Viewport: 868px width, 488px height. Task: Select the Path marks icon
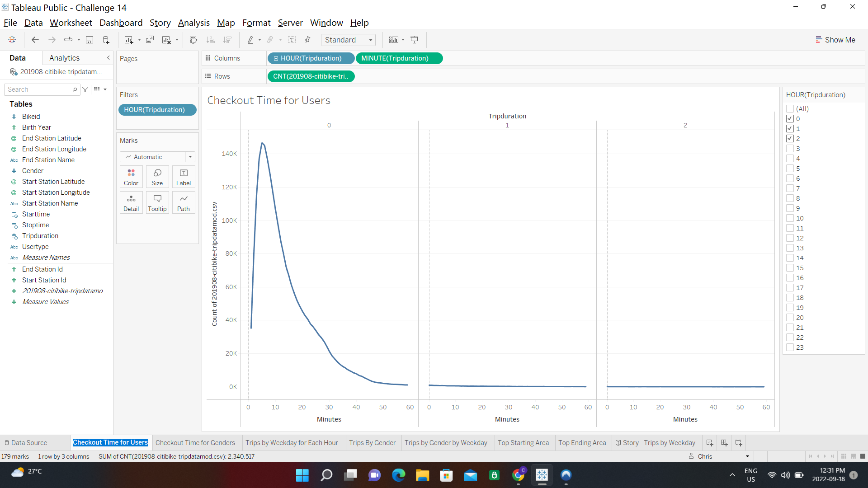coord(183,202)
